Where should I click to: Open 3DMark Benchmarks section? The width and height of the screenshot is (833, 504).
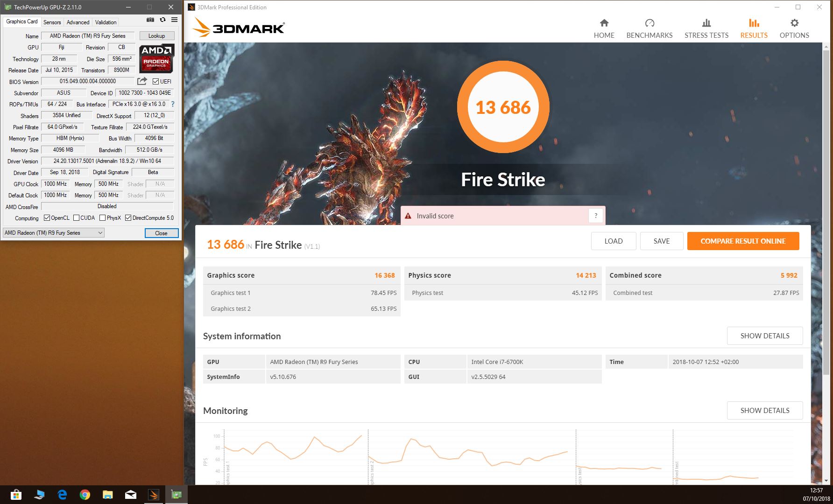click(649, 29)
